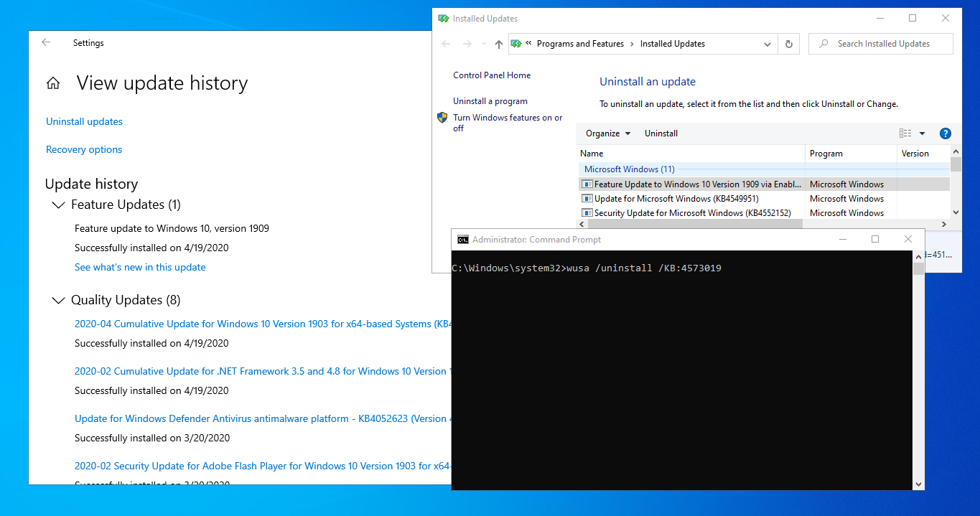Click Uninstall button in toolbar
This screenshot has width=980, height=516.
[x=661, y=133]
